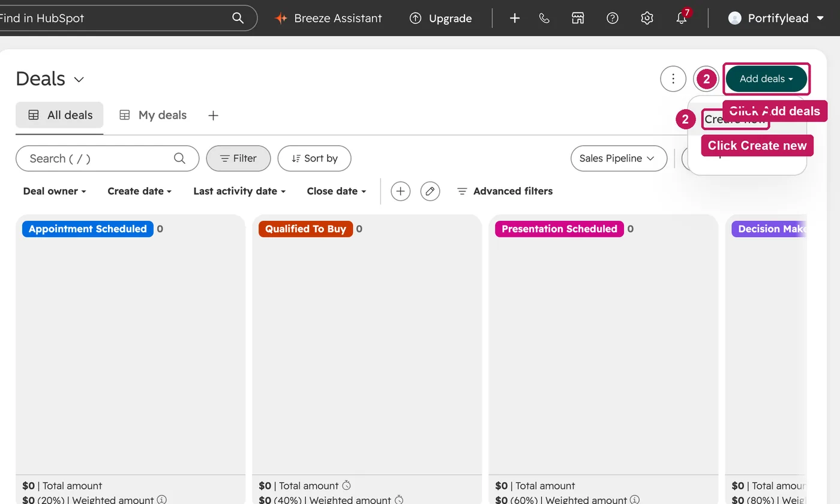Click the Presentation Scheduled stage label

pyautogui.click(x=559, y=229)
